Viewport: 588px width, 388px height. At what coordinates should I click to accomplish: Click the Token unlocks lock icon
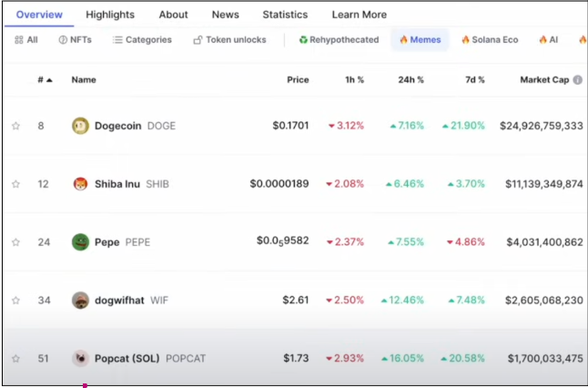coord(198,40)
